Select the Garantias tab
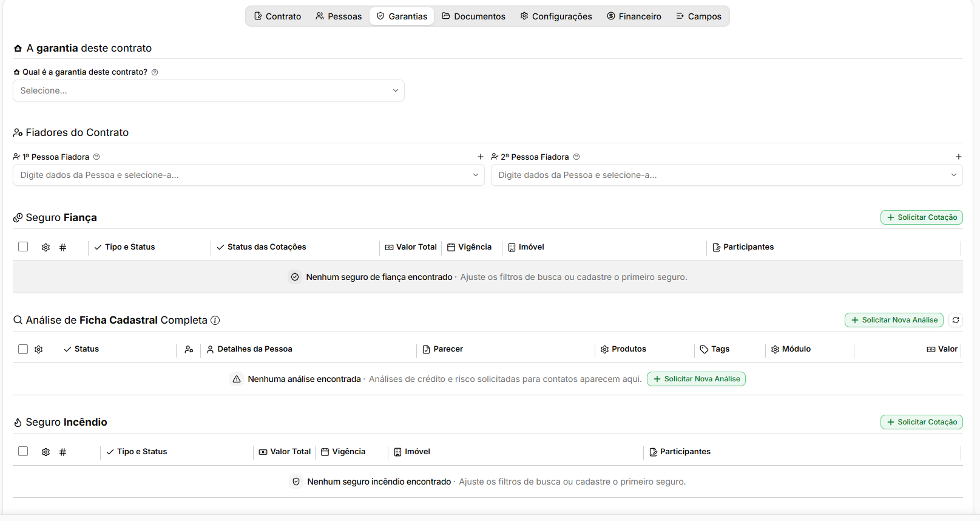980x521 pixels. pos(402,16)
